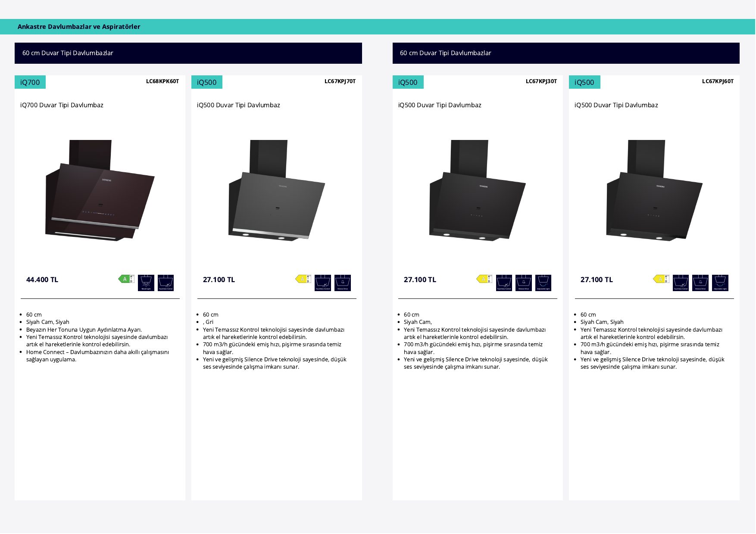Open the grey LC67KPJ70T hood image
756x534 pixels.
point(277,190)
